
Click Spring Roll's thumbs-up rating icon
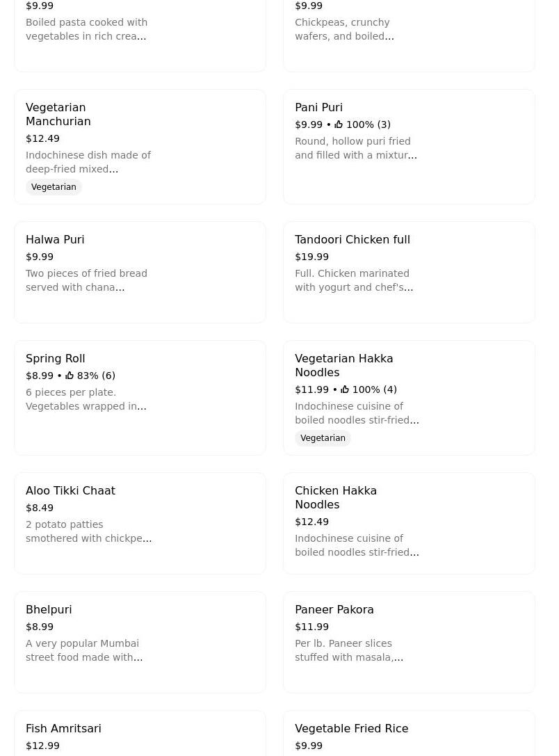[70, 376]
